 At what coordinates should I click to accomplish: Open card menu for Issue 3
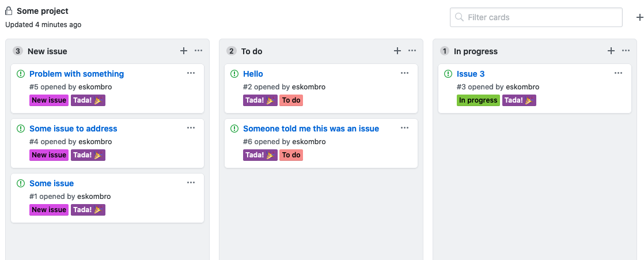pos(619,73)
